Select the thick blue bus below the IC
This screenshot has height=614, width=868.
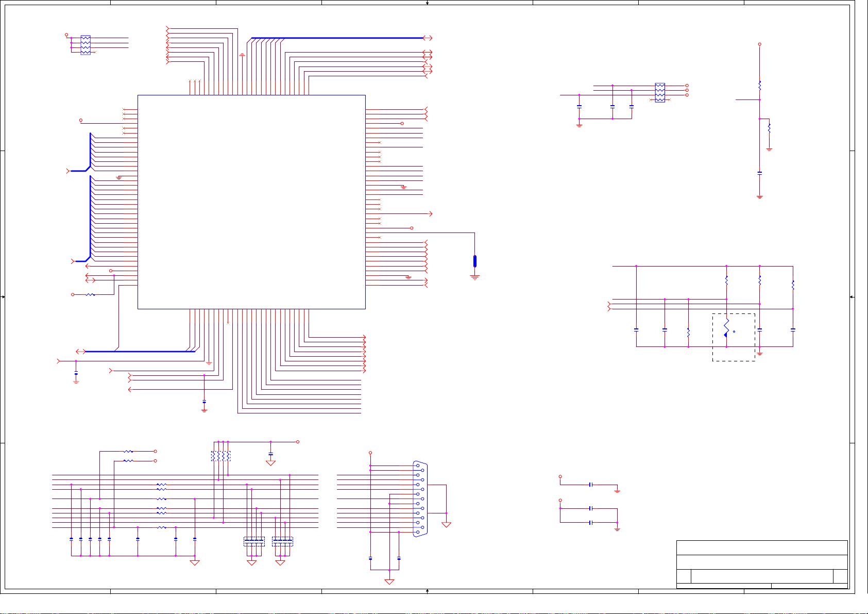(x=139, y=352)
